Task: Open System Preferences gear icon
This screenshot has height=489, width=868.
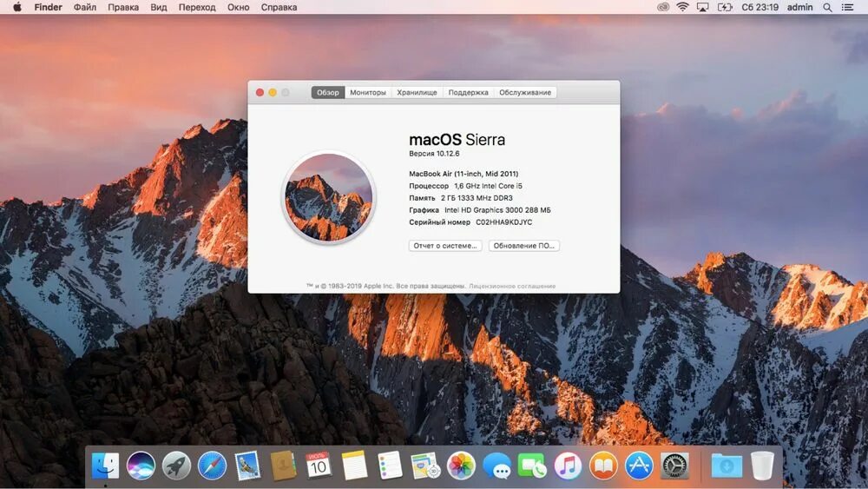Action: tap(674, 466)
